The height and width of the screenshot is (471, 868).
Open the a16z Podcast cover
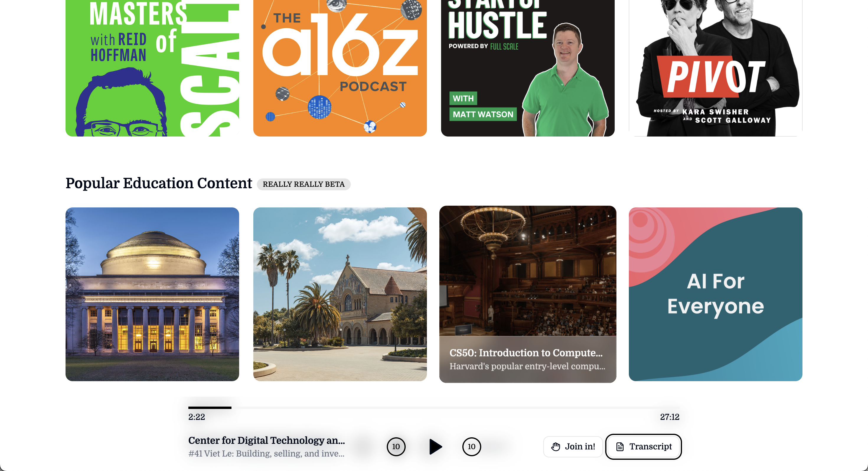click(x=340, y=67)
